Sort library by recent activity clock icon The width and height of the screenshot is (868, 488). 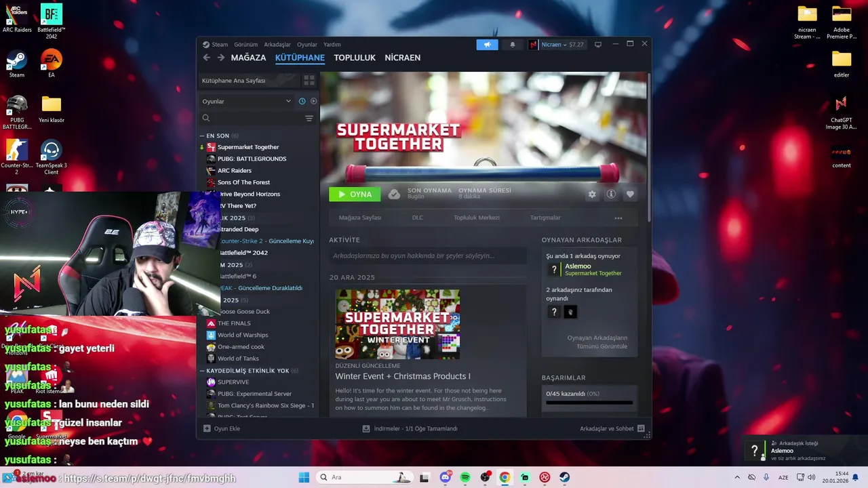(x=302, y=101)
